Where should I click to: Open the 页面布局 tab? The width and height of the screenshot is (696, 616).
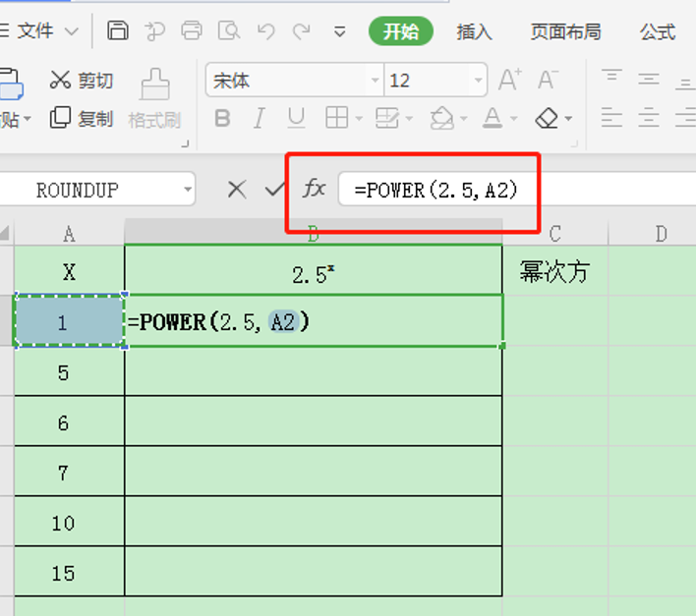(565, 32)
